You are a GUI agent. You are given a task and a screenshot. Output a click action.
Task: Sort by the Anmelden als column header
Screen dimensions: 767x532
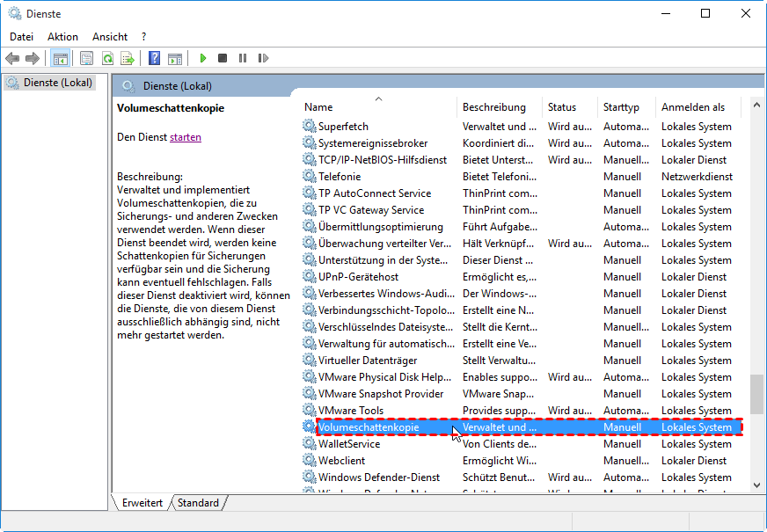click(698, 107)
